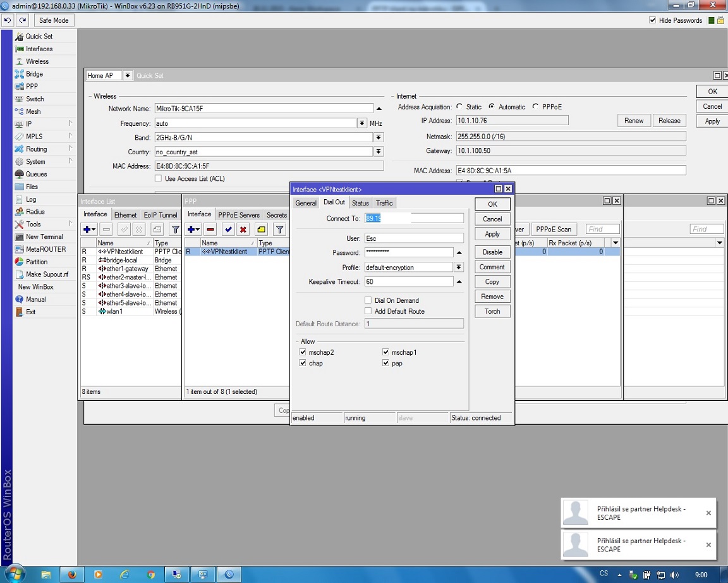Open Bridge in the left sidebar
728x583 pixels.
point(34,74)
